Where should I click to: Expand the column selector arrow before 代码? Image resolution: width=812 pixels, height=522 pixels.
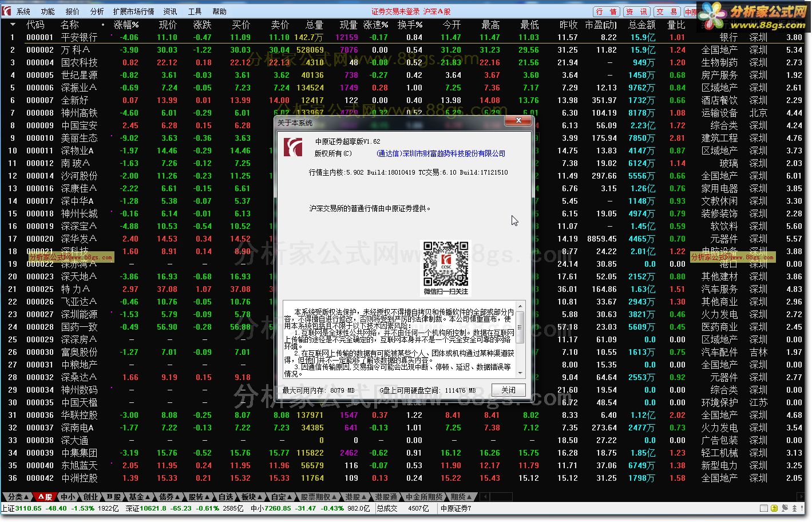(13, 25)
